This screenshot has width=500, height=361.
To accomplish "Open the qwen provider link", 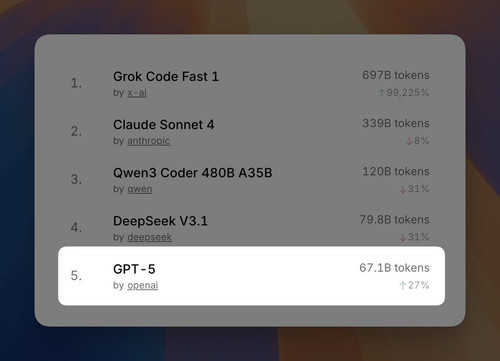I will pyautogui.click(x=139, y=189).
